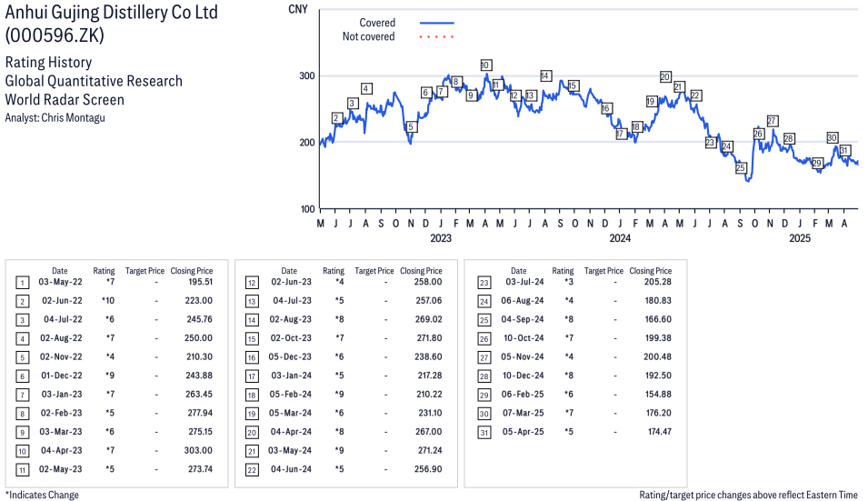Click the date 10-Oct-24

point(524,338)
